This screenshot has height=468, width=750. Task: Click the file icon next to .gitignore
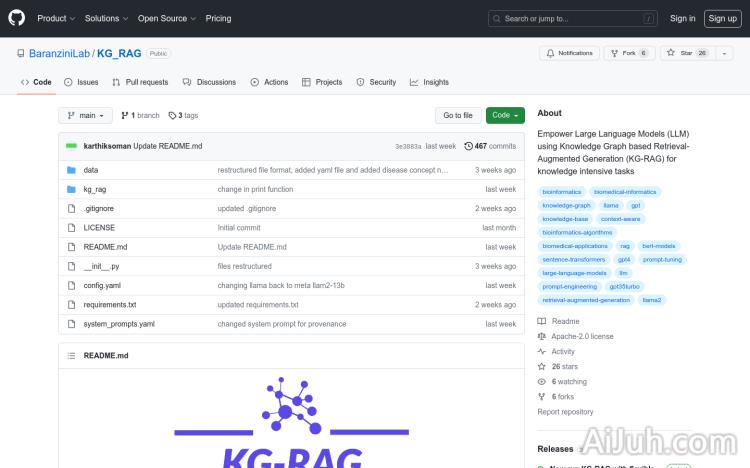pos(71,209)
